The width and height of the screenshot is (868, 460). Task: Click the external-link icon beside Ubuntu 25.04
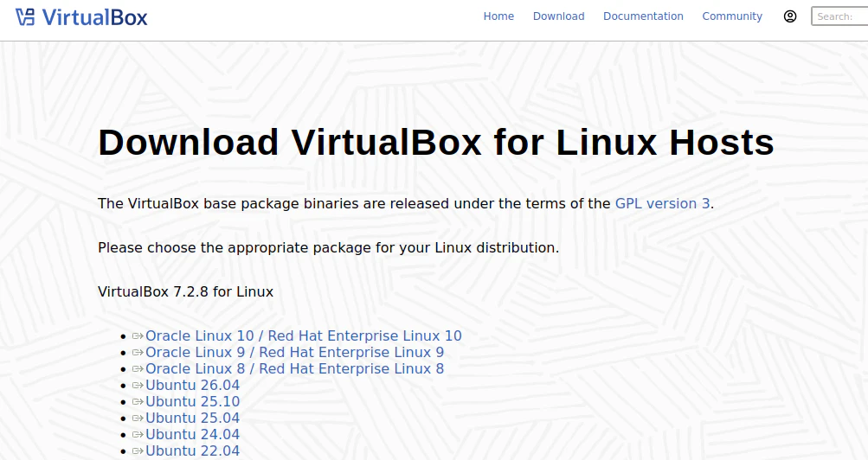[x=138, y=418]
